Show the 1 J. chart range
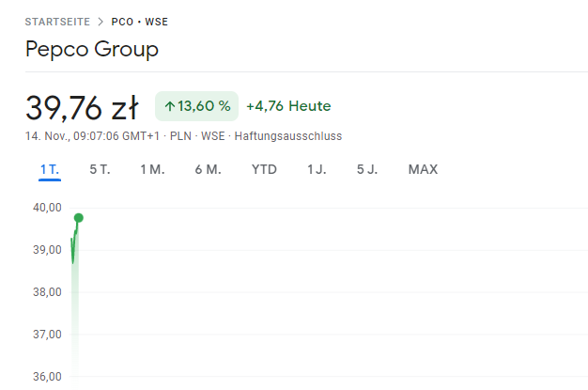588x390 pixels. (317, 170)
